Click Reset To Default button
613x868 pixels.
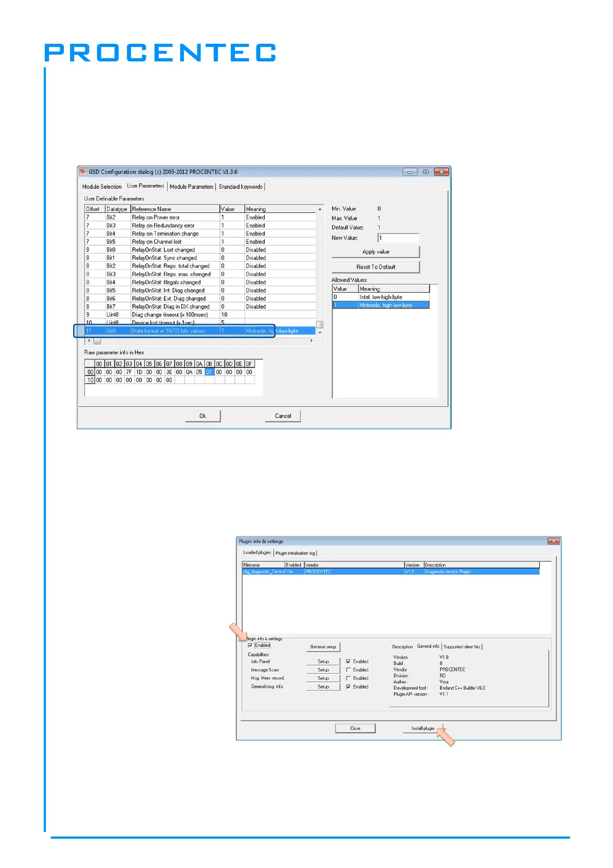click(376, 267)
